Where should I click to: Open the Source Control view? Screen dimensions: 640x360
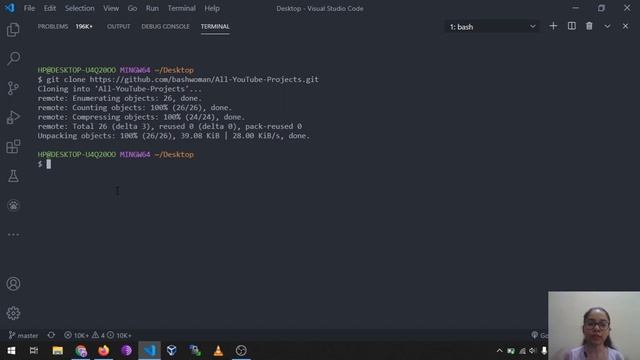click(13, 88)
